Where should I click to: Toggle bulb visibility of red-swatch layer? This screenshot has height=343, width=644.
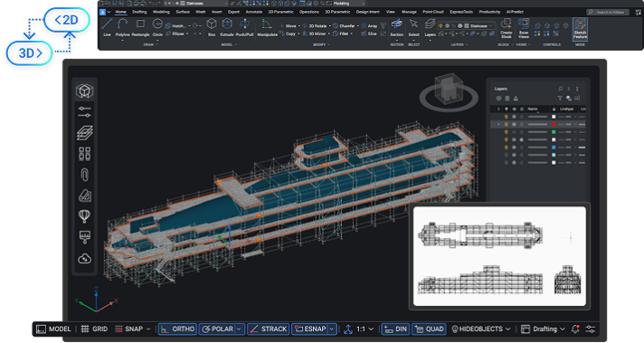506,125
